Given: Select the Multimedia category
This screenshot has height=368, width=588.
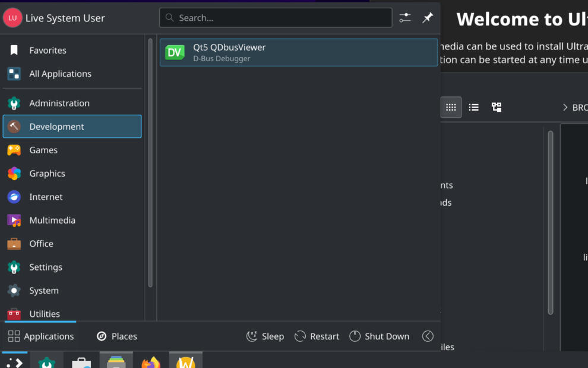Looking at the screenshot, I should tap(72, 220).
